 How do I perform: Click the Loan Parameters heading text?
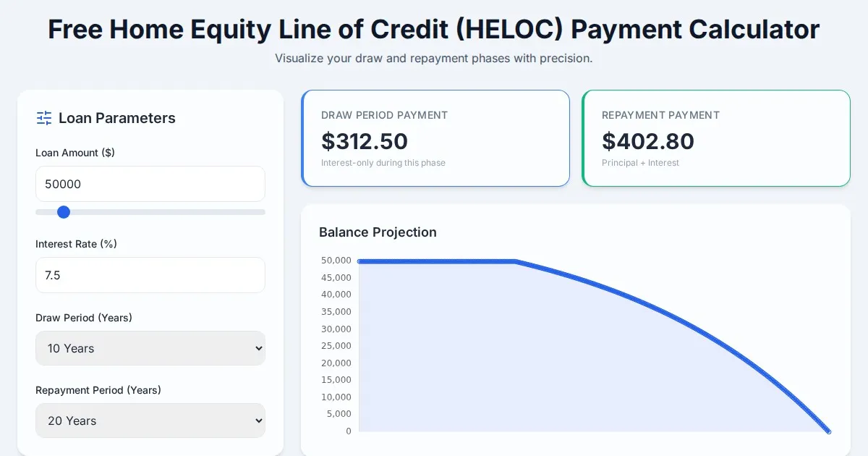(x=117, y=118)
